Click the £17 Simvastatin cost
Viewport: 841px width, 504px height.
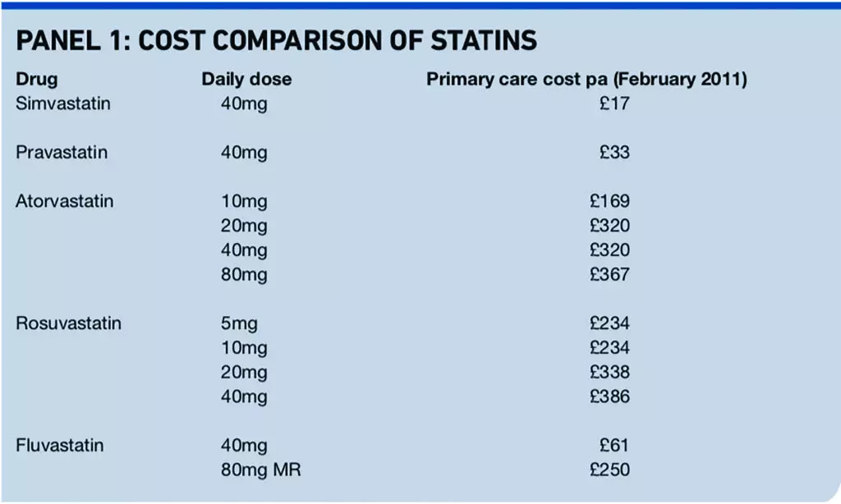click(x=614, y=104)
